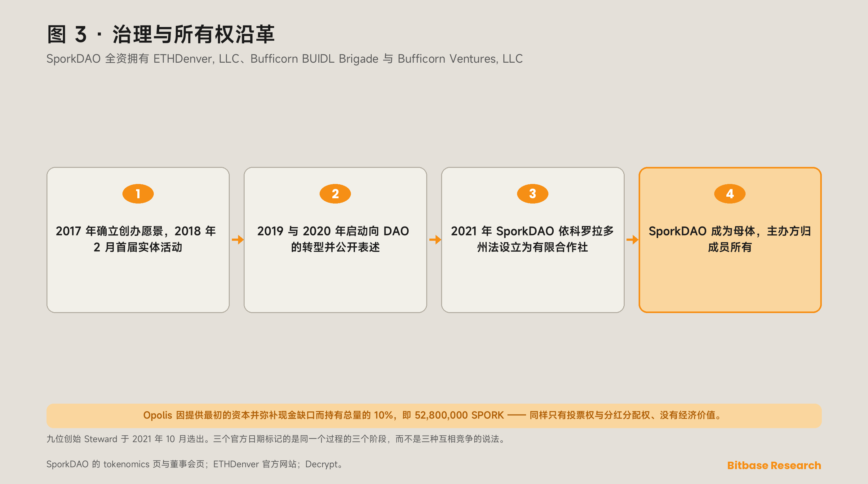Click the orange step badge numbered 3
This screenshot has height=484, width=868.
[x=532, y=194]
